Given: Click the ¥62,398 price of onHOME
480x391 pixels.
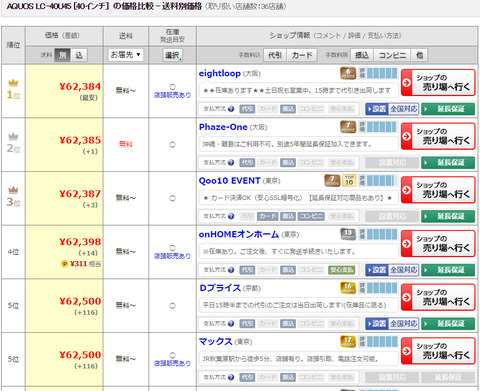Looking at the screenshot, I should click(80, 242).
